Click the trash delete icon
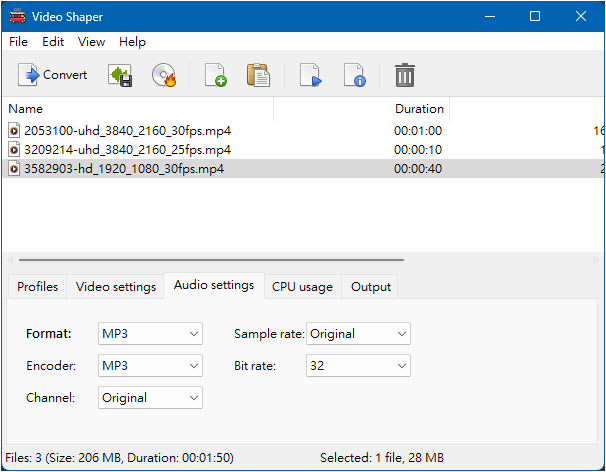This screenshot has height=472, width=606. 405,75
